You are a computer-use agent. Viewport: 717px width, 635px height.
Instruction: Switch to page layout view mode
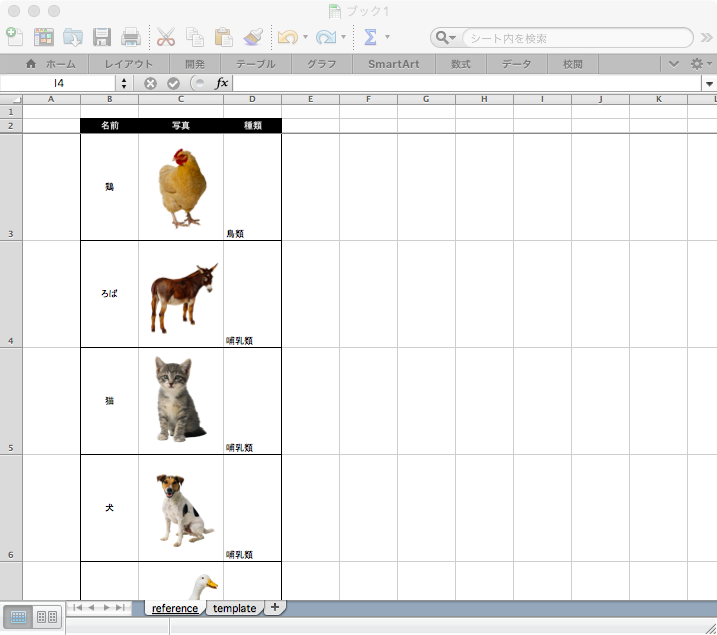click(46, 617)
